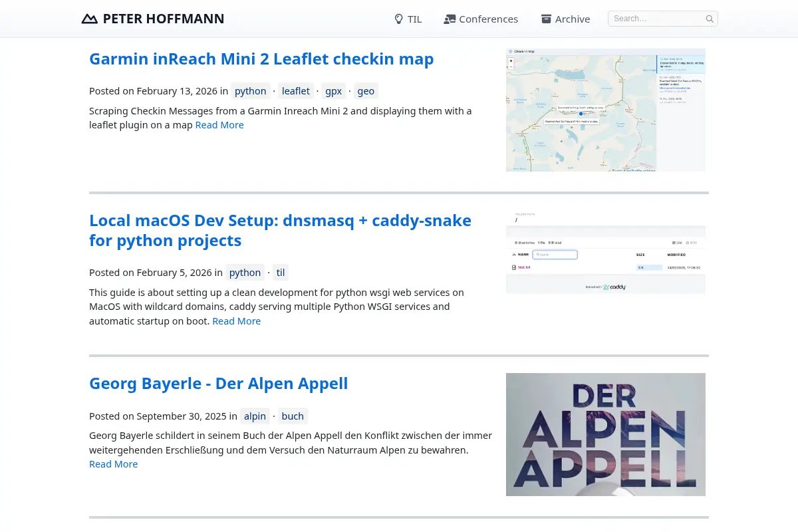Open Local macOS Dev Setup post title
This screenshot has height=532, width=798.
(280, 230)
